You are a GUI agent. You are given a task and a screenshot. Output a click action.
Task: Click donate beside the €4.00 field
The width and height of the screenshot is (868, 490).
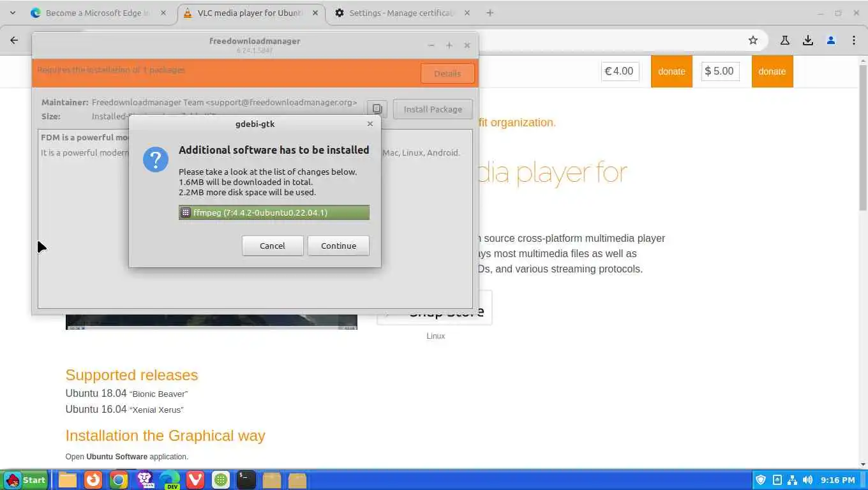click(671, 71)
